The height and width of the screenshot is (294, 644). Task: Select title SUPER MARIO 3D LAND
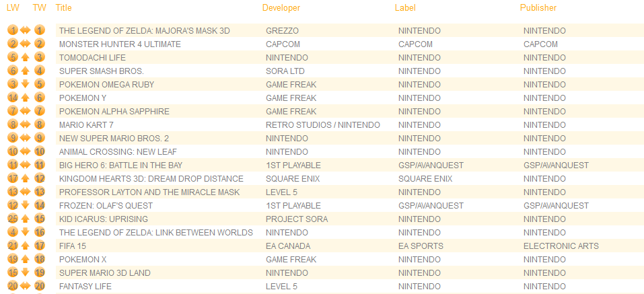105,273
